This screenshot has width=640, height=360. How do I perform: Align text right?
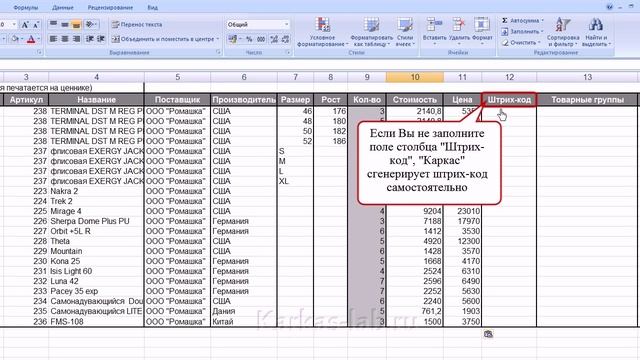point(76,39)
